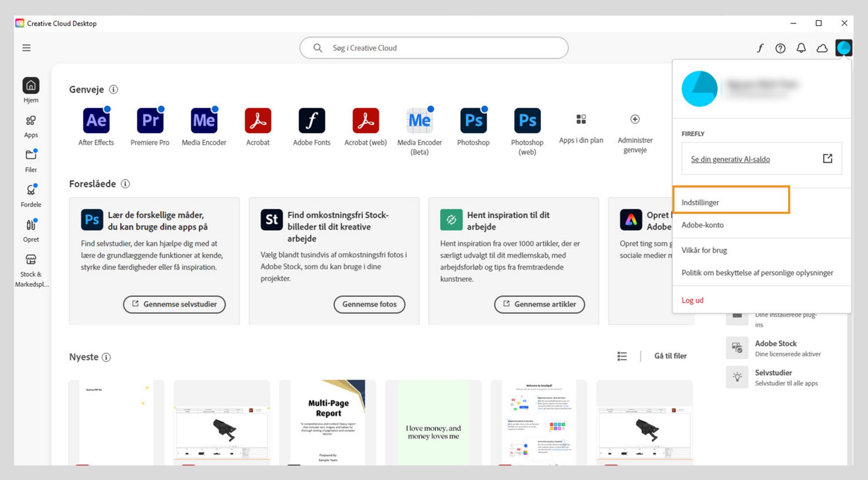This screenshot has height=480, width=868.
Task: Open Media Encoder (Beta) shortcut
Action: pos(420,121)
